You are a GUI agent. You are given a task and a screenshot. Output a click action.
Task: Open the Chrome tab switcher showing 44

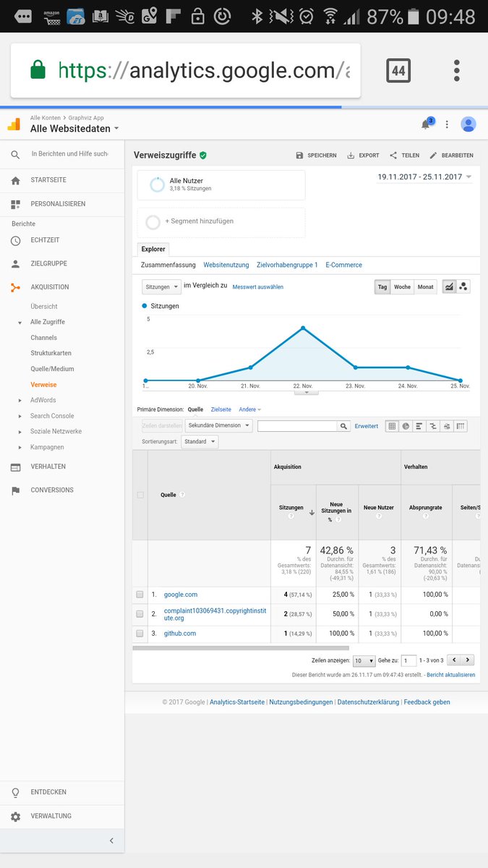point(398,70)
